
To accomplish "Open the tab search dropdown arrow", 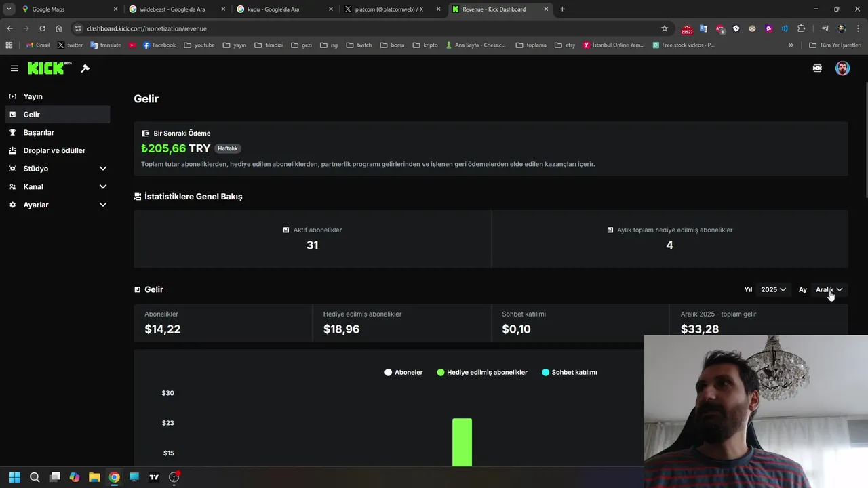I will 9,9.
